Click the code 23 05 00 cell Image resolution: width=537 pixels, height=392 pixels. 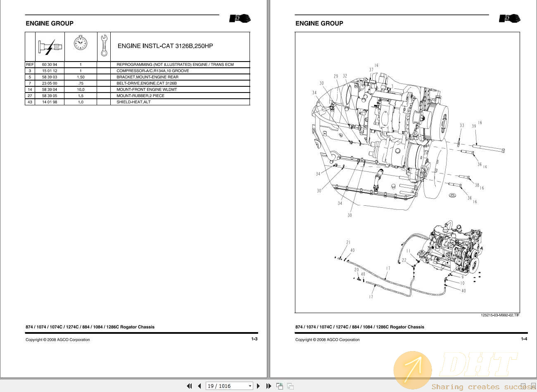(50, 83)
